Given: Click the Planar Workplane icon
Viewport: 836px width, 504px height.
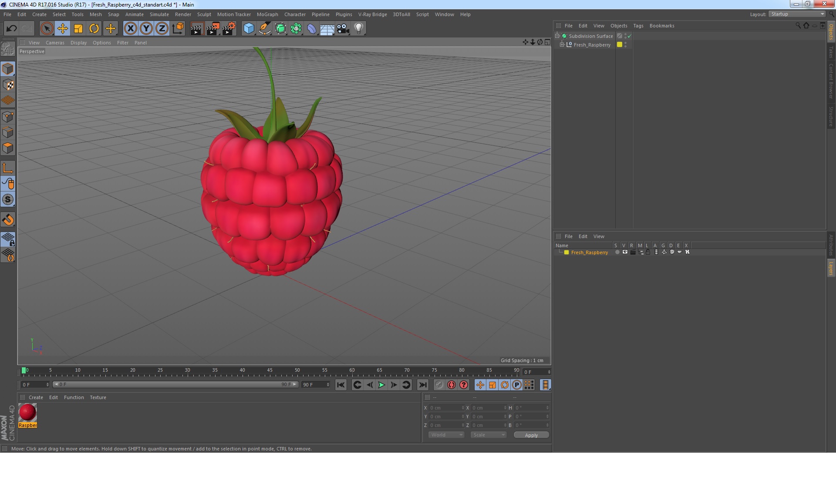Looking at the screenshot, I should [x=8, y=255].
